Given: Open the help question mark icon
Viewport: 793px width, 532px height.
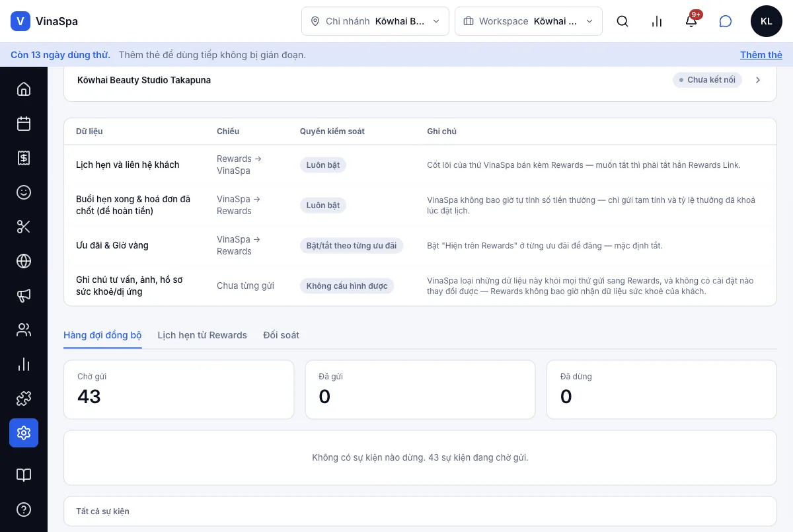Looking at the screenshot, I should [24, 510].
